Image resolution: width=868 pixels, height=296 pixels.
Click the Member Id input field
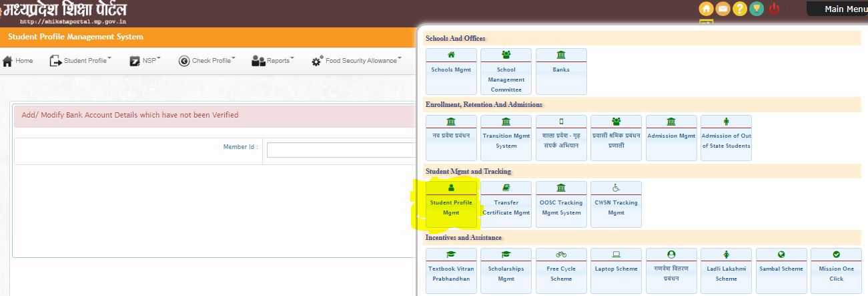341,150
